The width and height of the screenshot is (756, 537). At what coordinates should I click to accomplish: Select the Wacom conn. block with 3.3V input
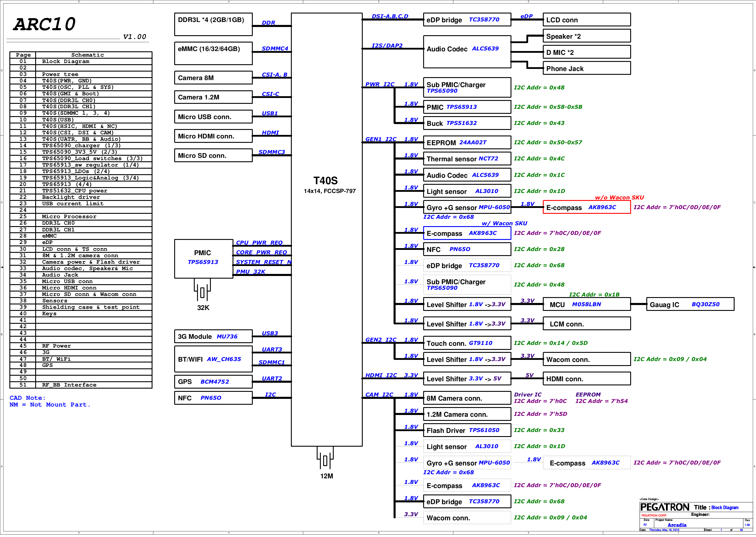[587, 359]
